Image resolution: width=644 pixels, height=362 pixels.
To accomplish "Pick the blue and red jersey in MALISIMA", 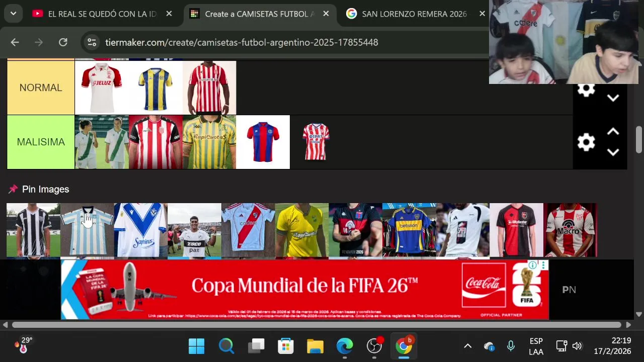I will pos(263,142).
